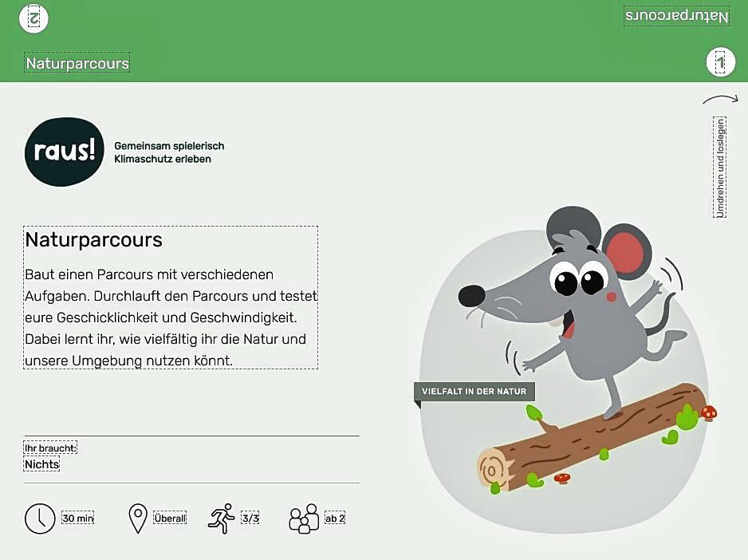Viewport: 748px width, 560px height.
Task: Click the running person activity icon
Action: point(222,519)
